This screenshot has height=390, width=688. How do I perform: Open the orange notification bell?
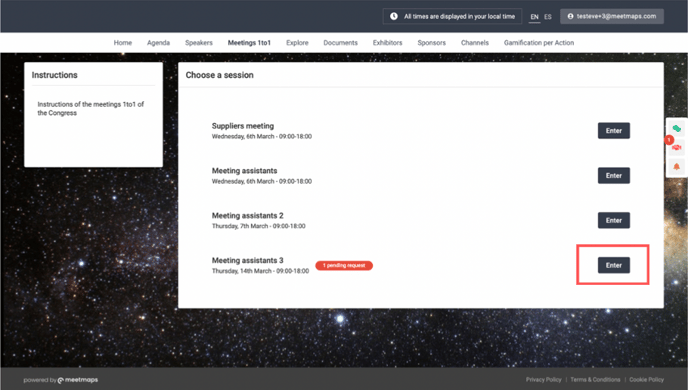(677, 166)
